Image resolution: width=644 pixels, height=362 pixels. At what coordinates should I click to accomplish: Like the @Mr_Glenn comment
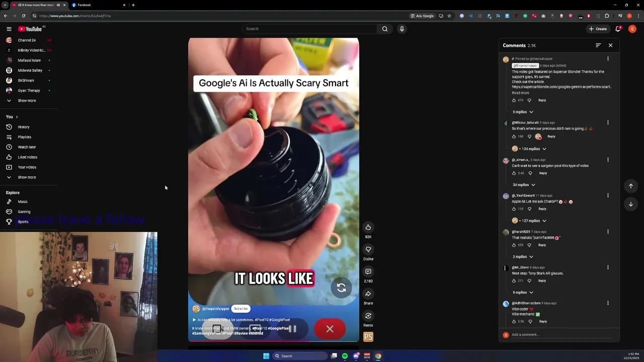pos(514,281)
